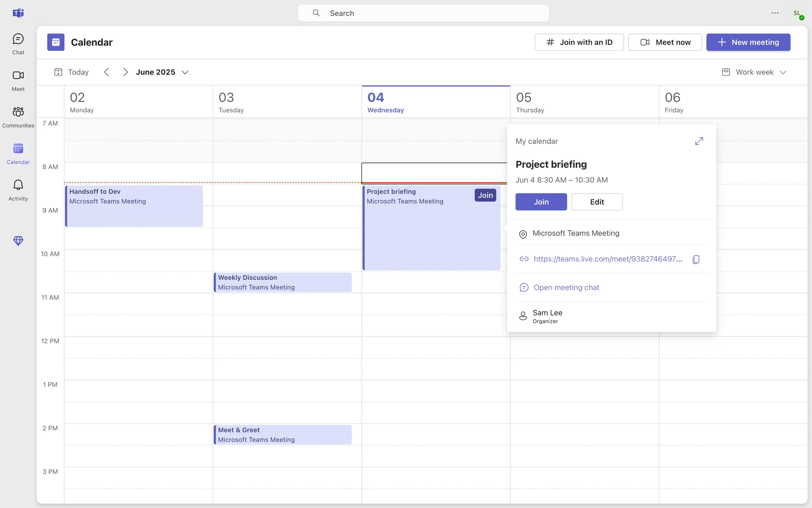The image size is (812, 508).
Task: Advance to the next week arrow
Action: point(125,72)
